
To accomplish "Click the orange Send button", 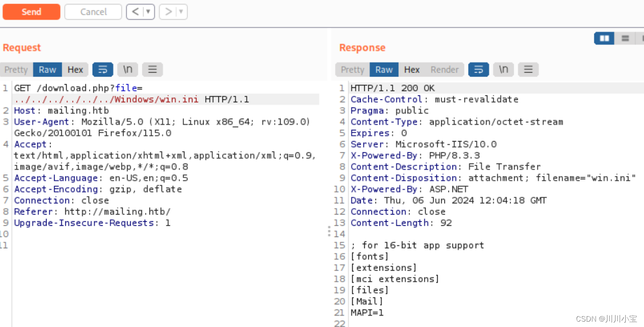I will (31, 12).
